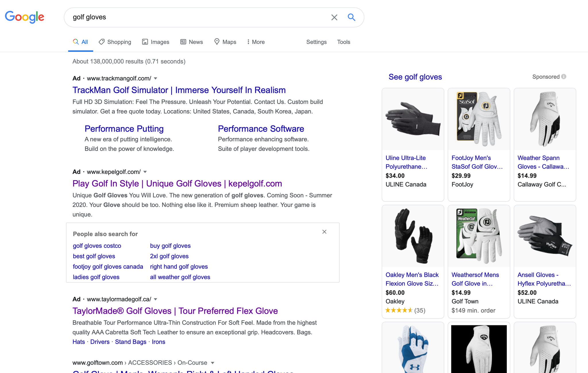Expand golftown.com result dropdown arrow

coord(212,363)
